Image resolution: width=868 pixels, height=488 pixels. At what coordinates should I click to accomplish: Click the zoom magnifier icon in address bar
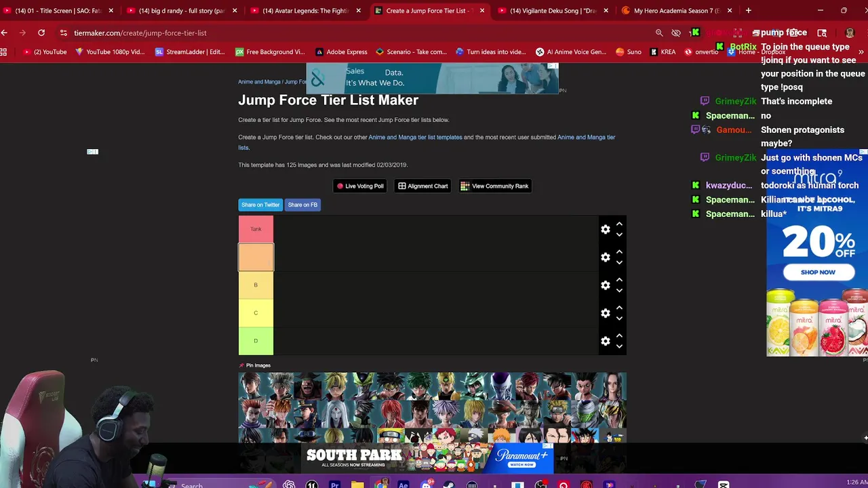point(659,33)
